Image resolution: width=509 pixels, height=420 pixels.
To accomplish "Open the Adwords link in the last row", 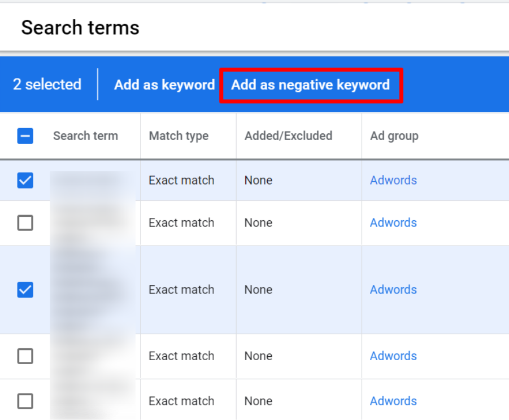I will coord(393,401).
